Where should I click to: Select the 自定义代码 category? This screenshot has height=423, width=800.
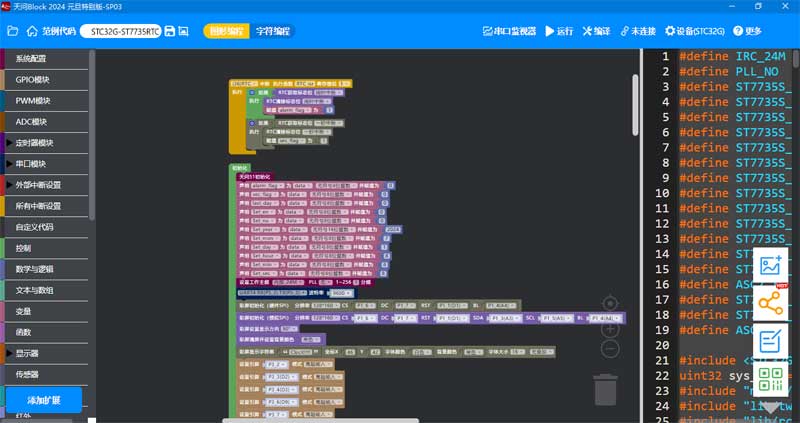pyautogui.click(x=46, y=227)
